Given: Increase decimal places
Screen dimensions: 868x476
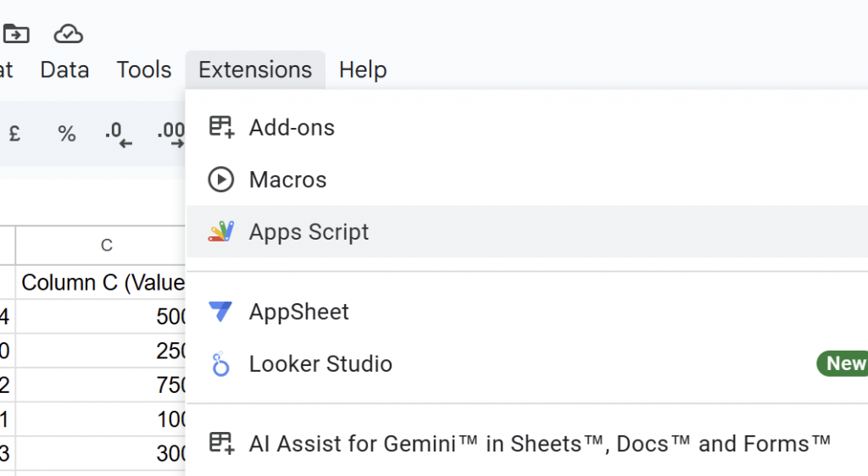Looking at the screenshot, I should 171,133.
